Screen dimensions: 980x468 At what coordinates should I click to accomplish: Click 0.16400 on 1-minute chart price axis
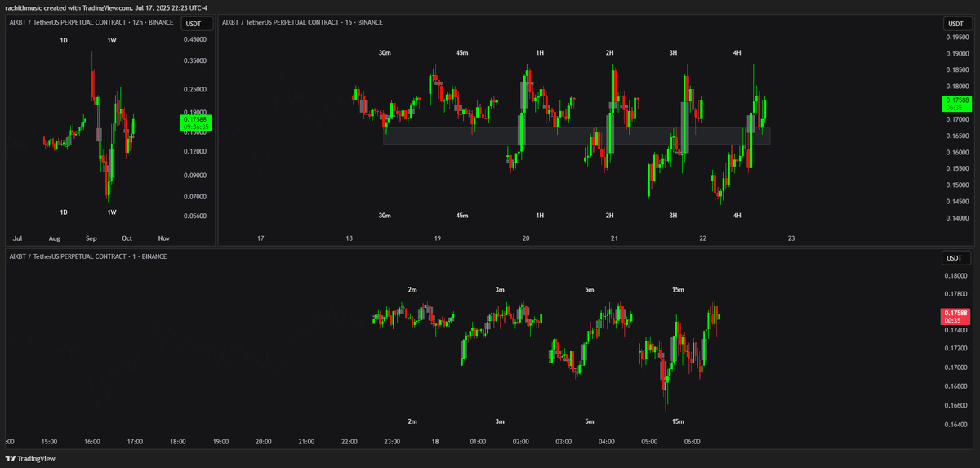coord(957,424)
